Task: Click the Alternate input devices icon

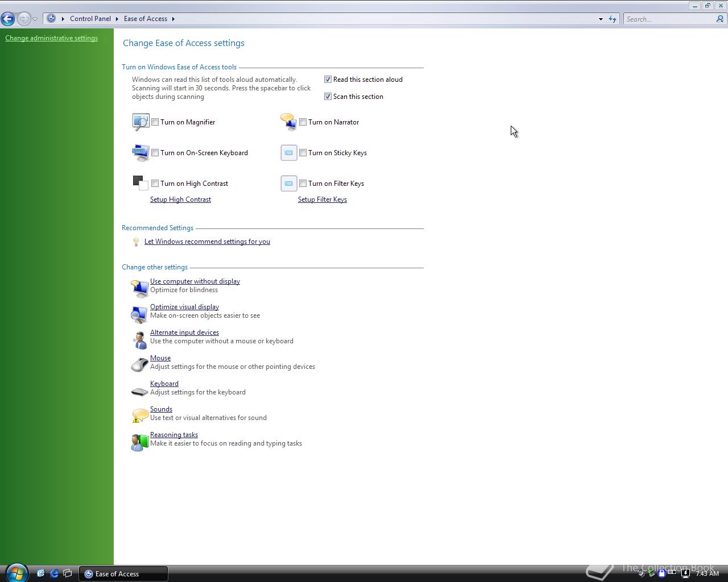Action: click(x=140, y=340)
